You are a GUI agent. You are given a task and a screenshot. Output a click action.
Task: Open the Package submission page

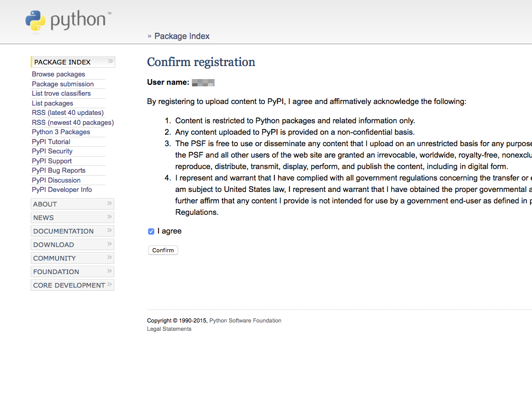pos(63,84)
